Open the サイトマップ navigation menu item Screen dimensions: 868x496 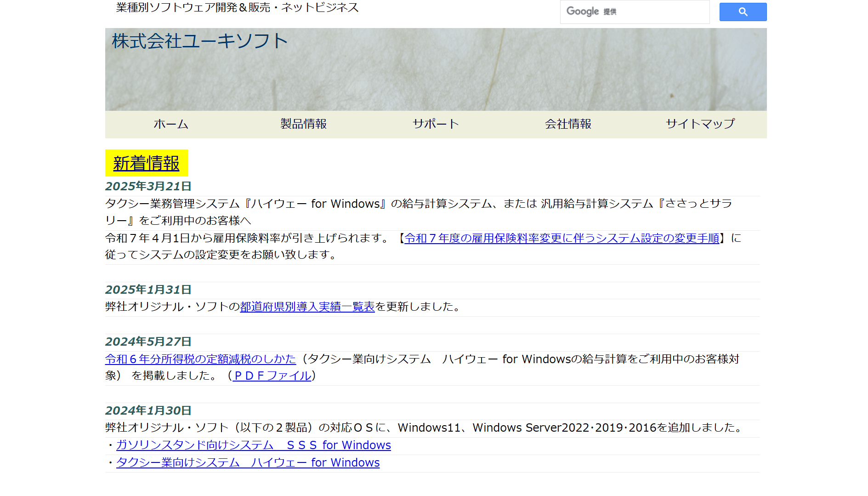(x=700, y=124)
